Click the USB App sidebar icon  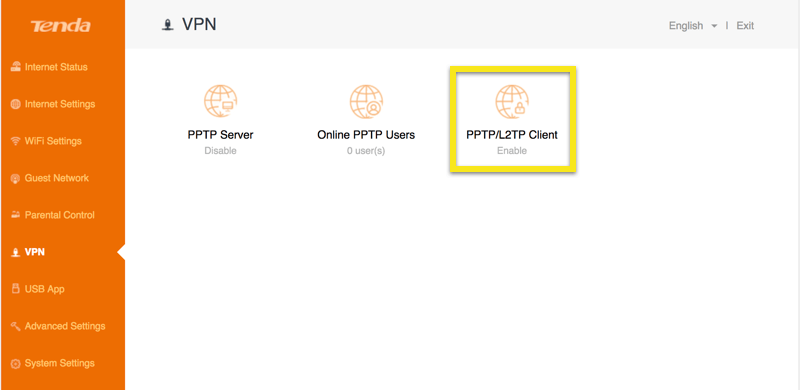pos(15,289)
